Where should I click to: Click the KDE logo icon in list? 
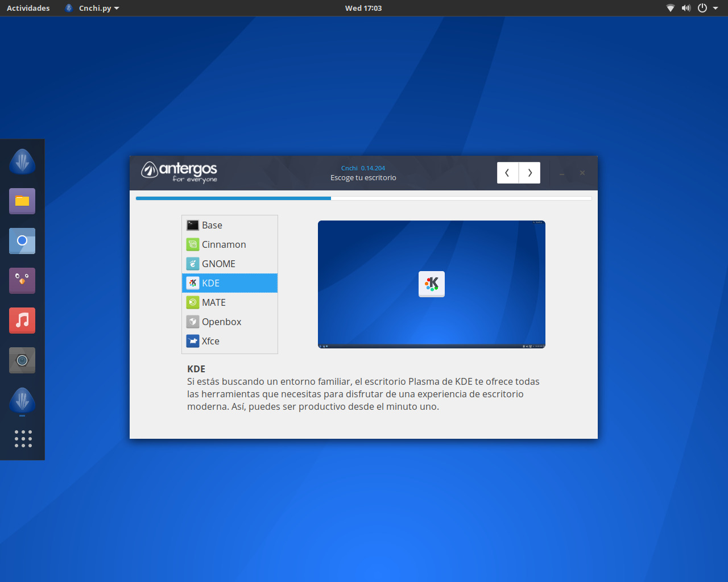point(193,283)
